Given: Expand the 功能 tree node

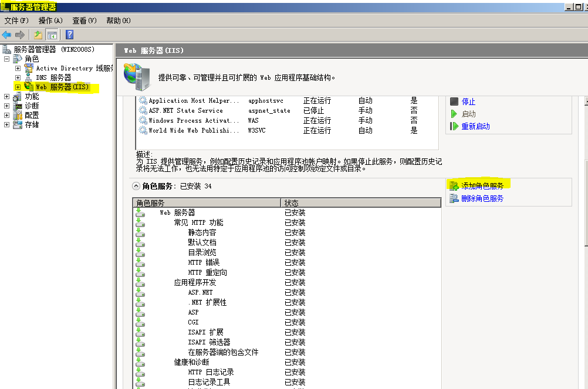Looking at the screenshot, I should point(6,96).
